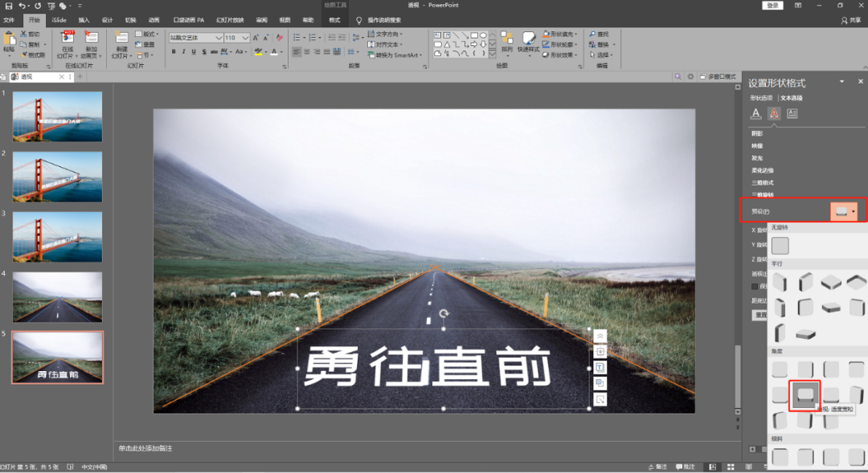Open the font name dropdown
This screenshot has width=868, height=473.
point(219,38)
